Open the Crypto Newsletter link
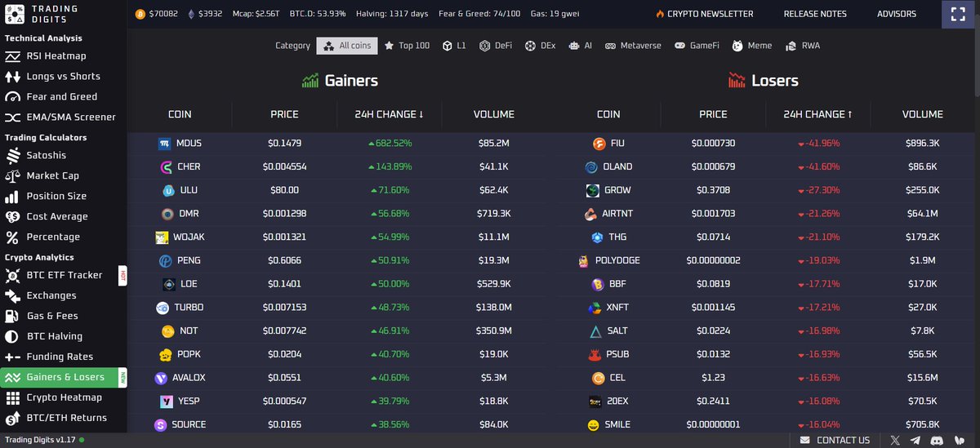 (704, 14)
